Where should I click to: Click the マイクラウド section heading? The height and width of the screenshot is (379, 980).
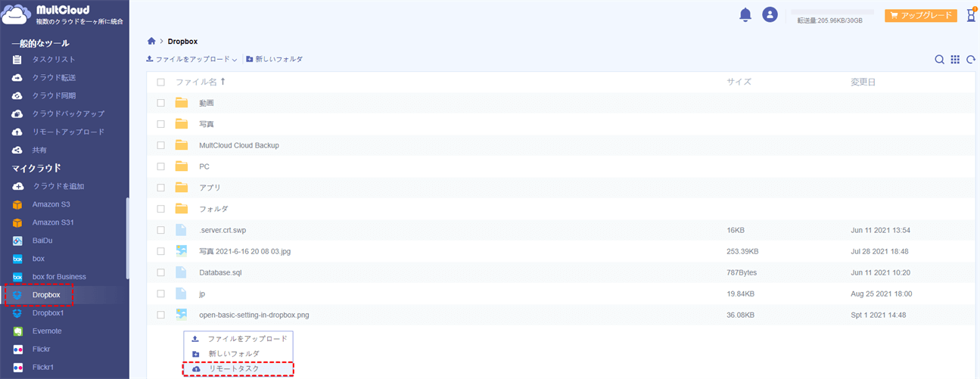coord(36,168)
